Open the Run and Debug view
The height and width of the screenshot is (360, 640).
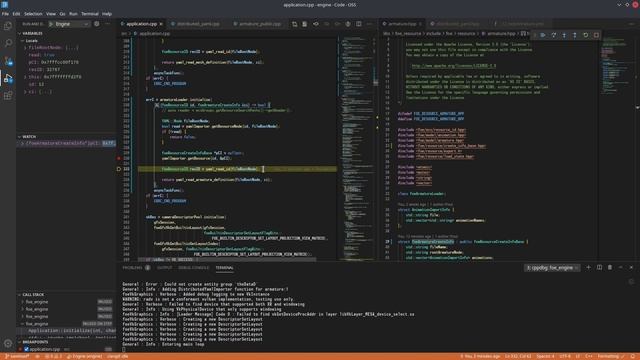8,78
